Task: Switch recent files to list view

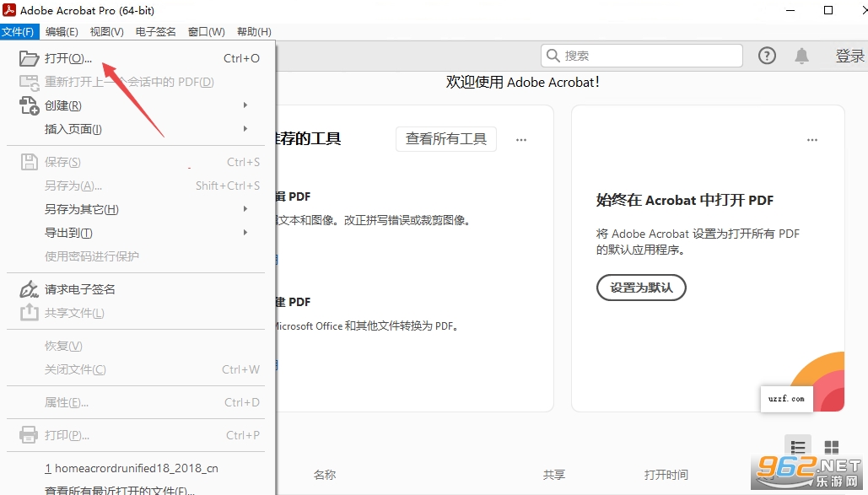Action: coord(798,447)
